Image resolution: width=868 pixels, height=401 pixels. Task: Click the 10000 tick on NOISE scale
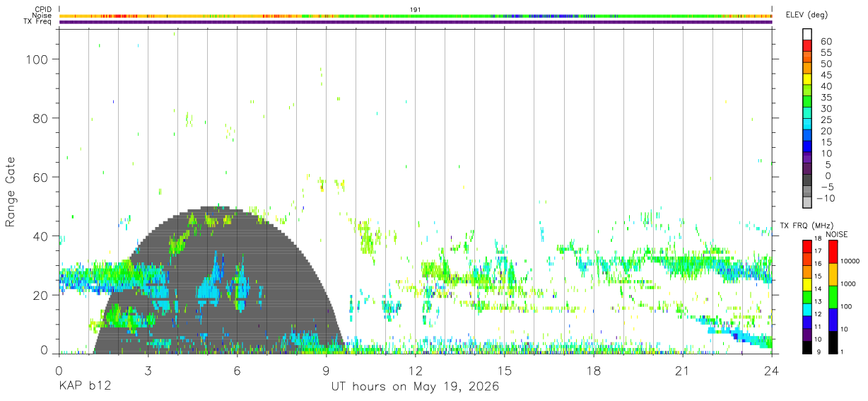pos(850,261)
